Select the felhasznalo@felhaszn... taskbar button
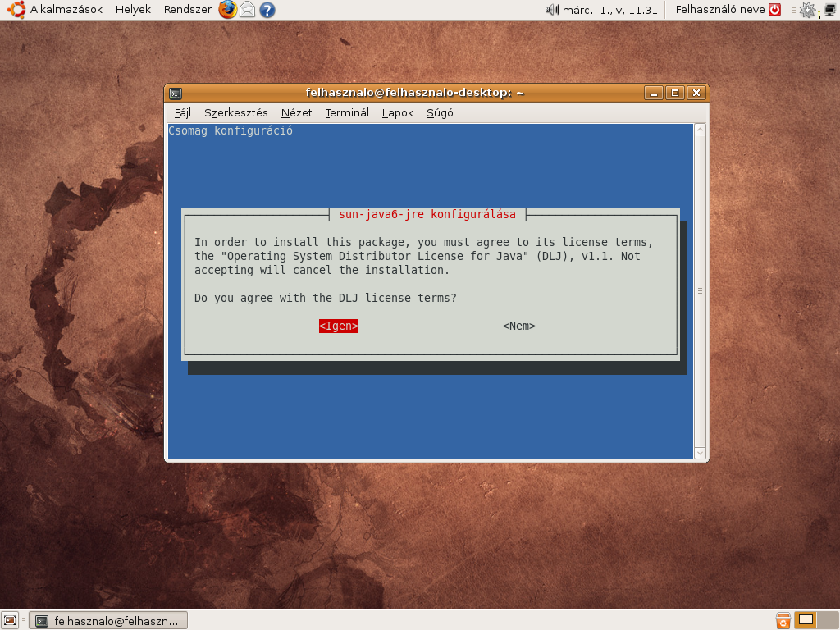Viewport: 840px width, 630px height. point(108,621)
